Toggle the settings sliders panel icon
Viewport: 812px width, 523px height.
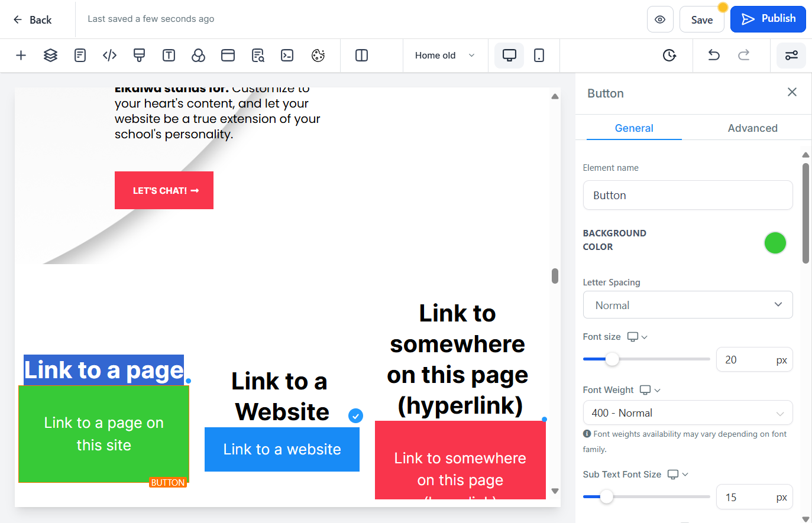(791, 56)
